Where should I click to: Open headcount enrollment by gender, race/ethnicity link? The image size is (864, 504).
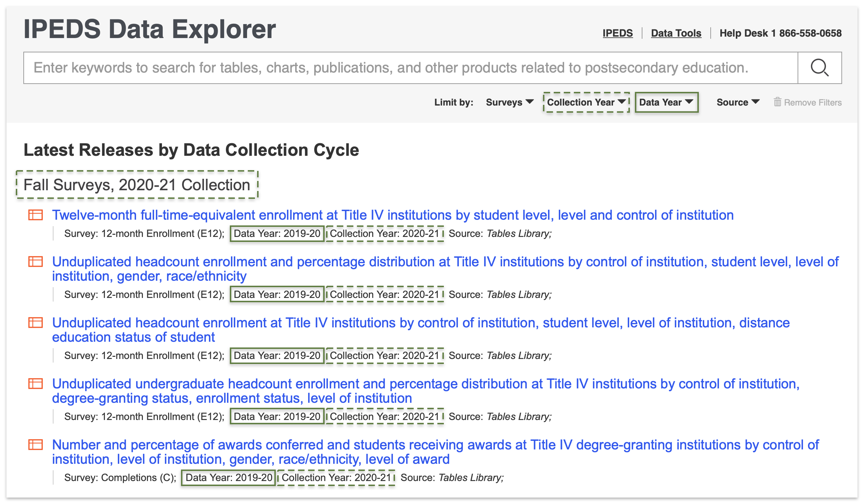(445, 262)
